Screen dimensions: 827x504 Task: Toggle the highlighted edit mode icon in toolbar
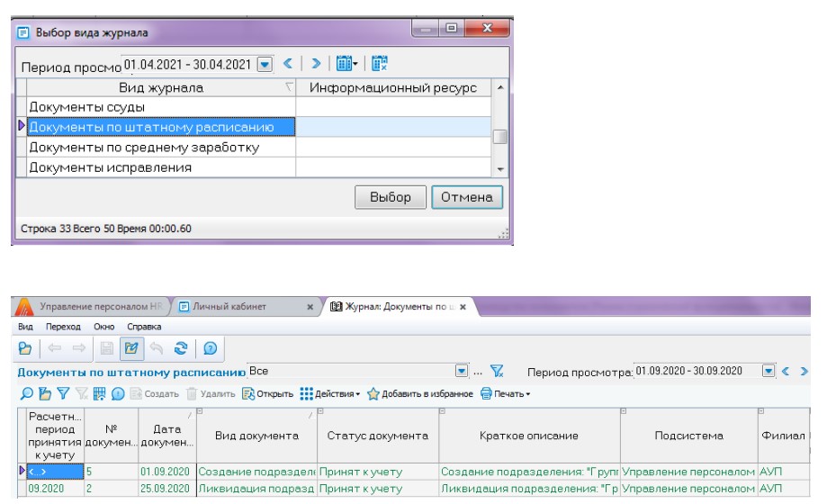coord(131,348)
